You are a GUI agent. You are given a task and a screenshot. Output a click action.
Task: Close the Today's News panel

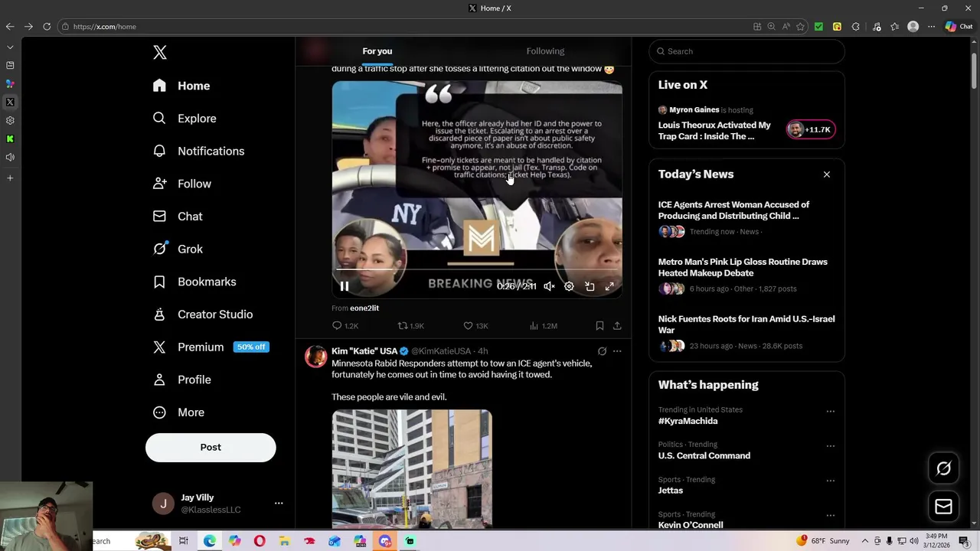[827, 174]
